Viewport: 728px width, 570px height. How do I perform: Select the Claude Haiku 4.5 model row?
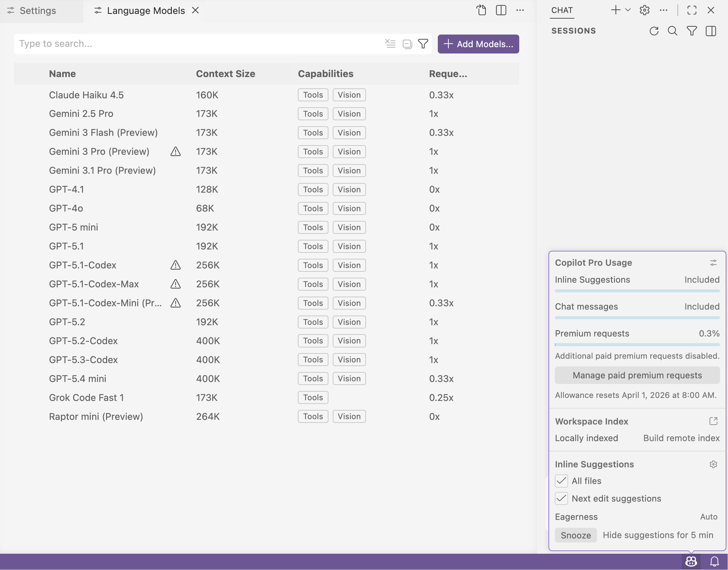267,95
